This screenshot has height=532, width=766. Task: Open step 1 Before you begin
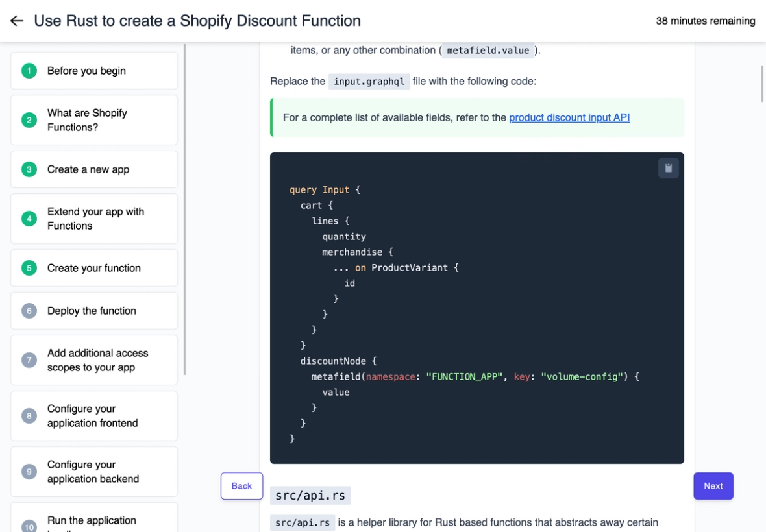[x=94, y=71]
